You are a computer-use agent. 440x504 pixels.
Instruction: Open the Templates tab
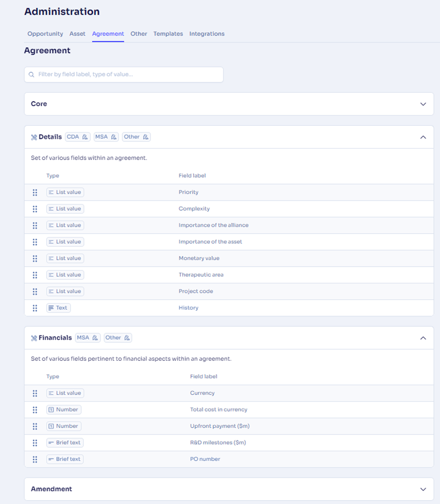168,34
